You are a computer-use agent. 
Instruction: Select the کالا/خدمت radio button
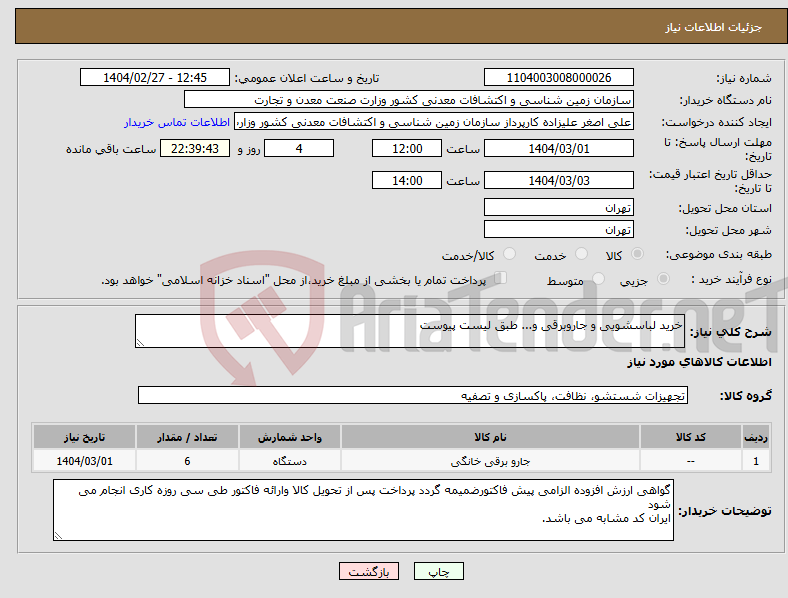510,254
